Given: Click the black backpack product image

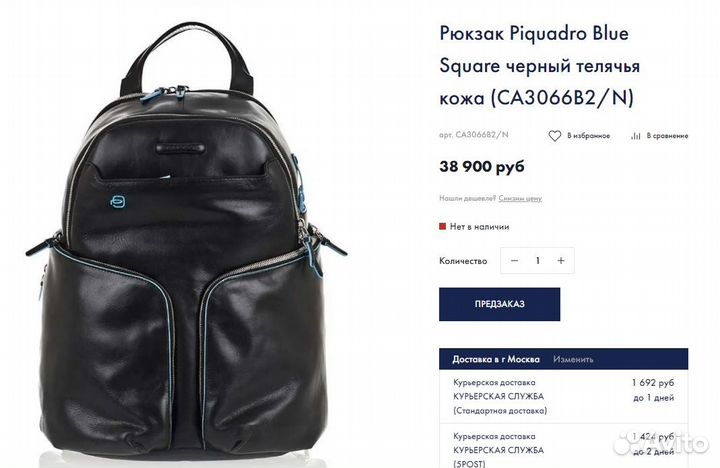Looking at the screenshot, I should (x=186, y=239).
